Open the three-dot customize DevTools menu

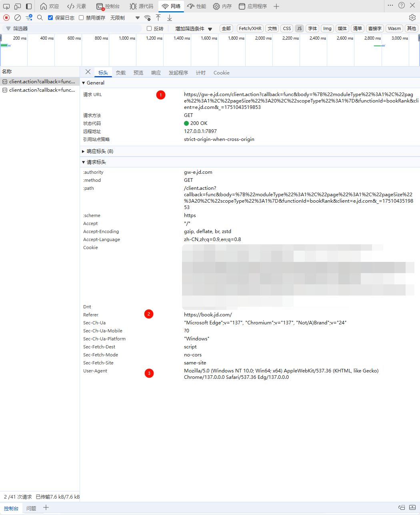390,6
